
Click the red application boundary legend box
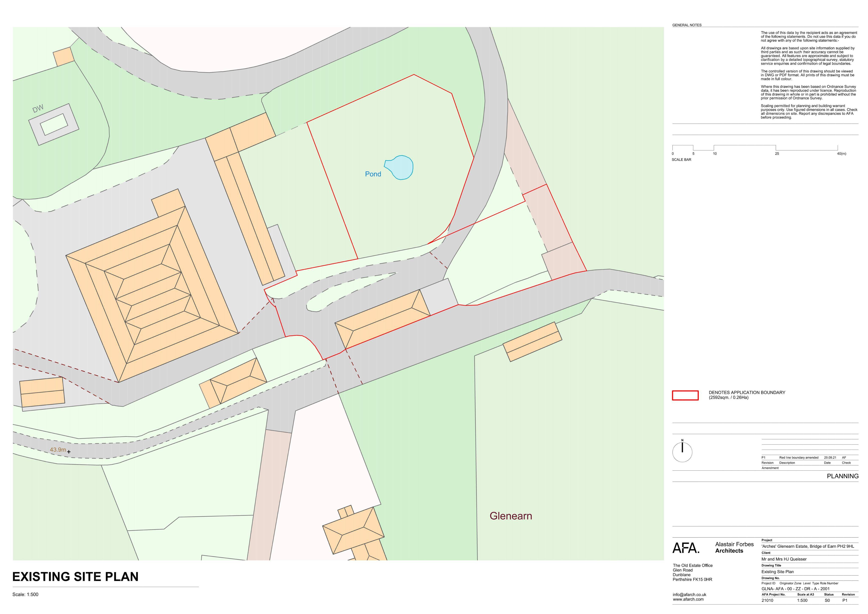click(685, 395)
